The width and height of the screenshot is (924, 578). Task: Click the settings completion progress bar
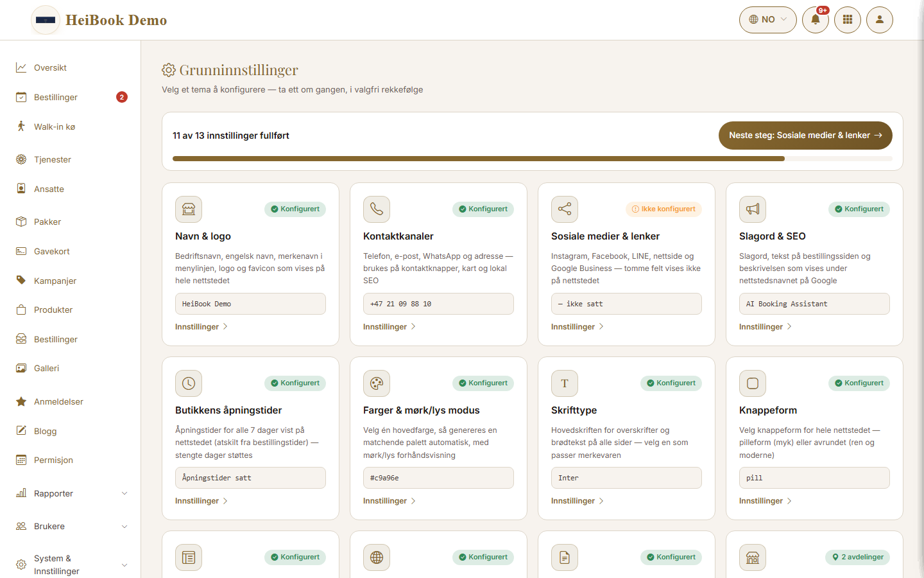[x=533, y=159]
